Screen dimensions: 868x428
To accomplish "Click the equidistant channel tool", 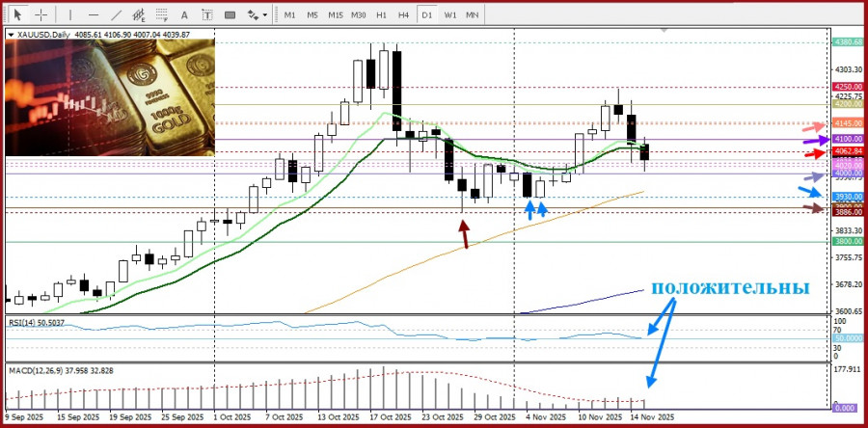I will [139, 15].
